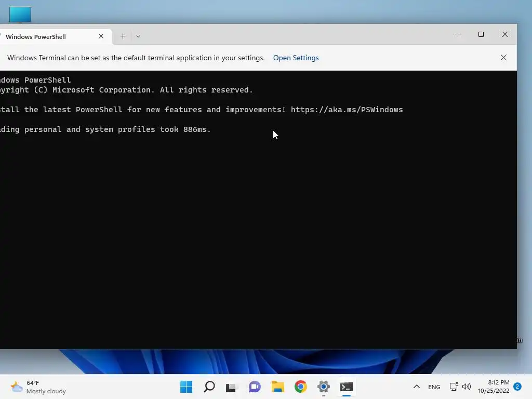
Task: Open the notification badge with 2 alerts
Action: click(517, 387)
